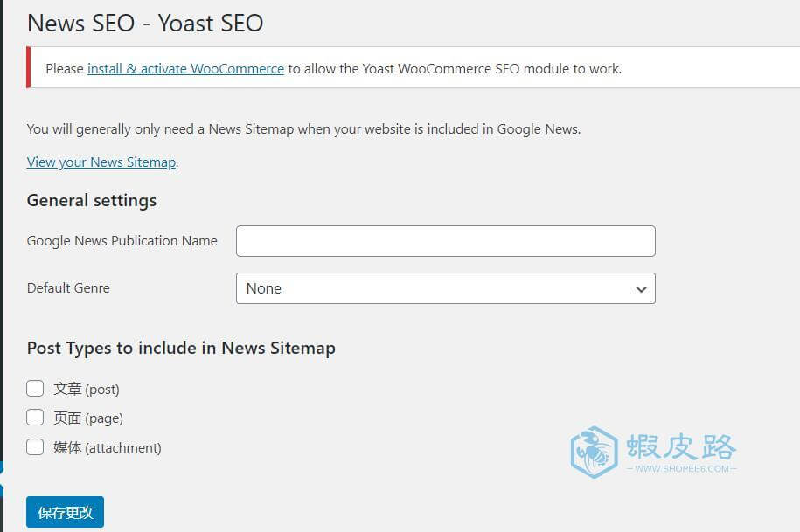Click the 页面 (page) label text
The height and width of the screenshot is (532, 800).
[88, 418]
